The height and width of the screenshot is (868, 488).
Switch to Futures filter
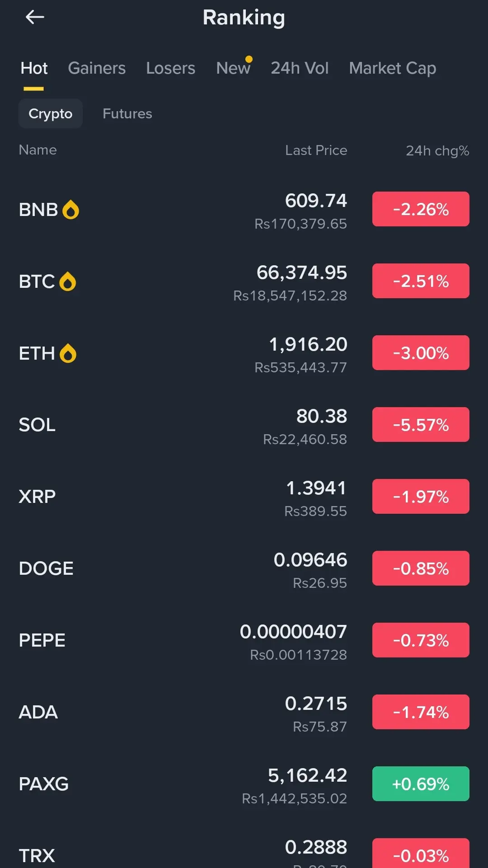(127, 113)
